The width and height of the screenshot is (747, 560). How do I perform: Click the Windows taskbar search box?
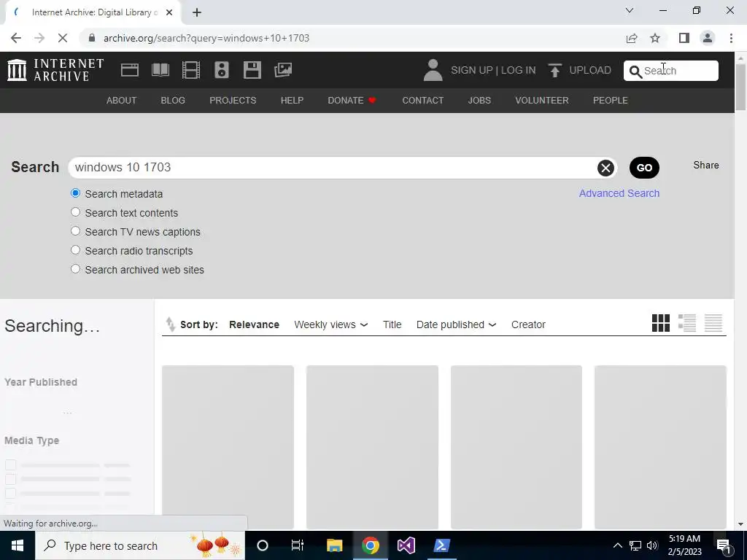tap(139, 545)
